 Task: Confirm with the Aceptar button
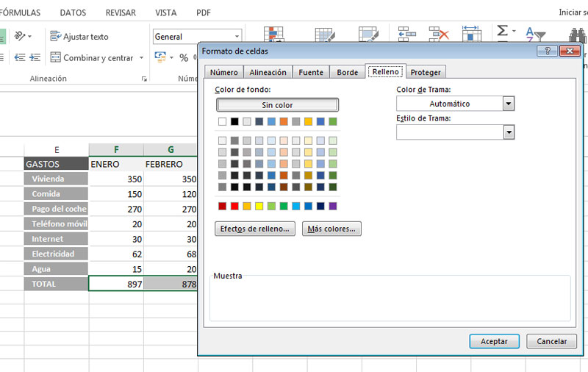tap(494, 341)
